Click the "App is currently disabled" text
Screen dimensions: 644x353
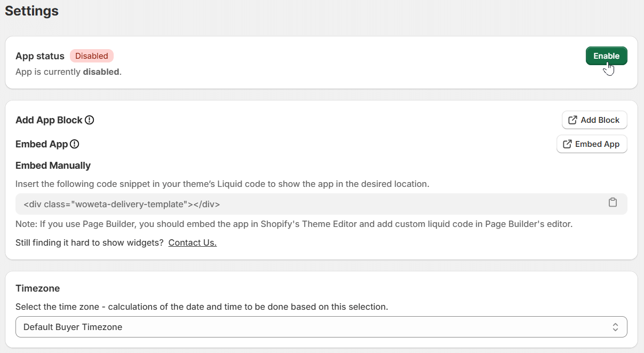[x=68, y=72]
